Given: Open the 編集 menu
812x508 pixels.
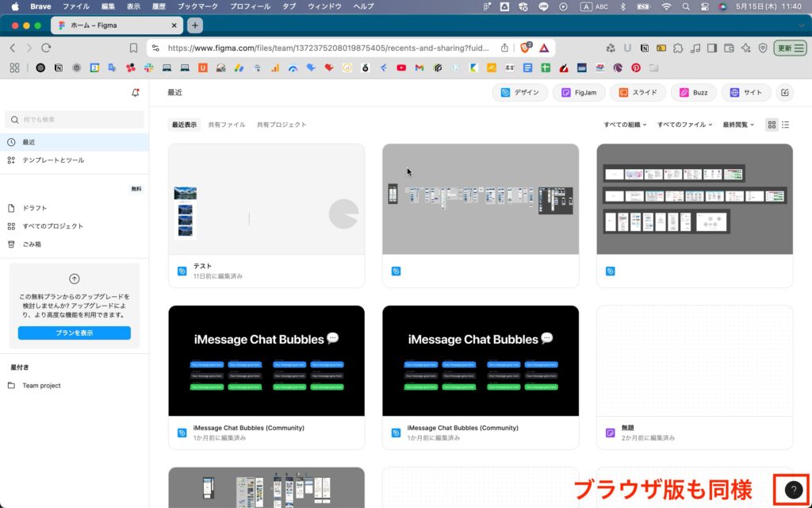Looking at the screenshot, I should [108, 6].
